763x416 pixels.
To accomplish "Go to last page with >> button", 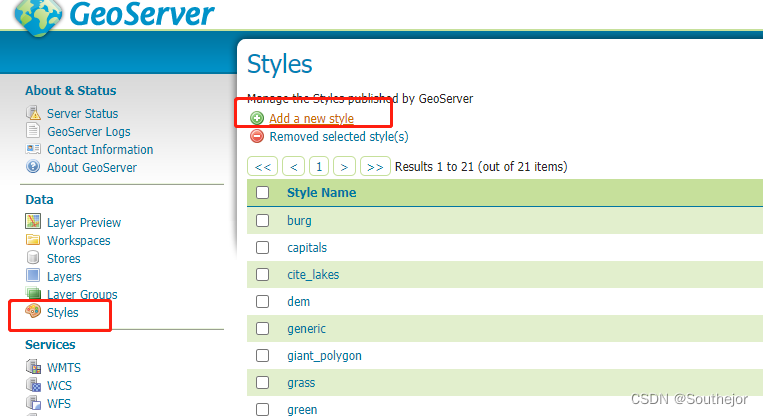I will pos(375,166).
